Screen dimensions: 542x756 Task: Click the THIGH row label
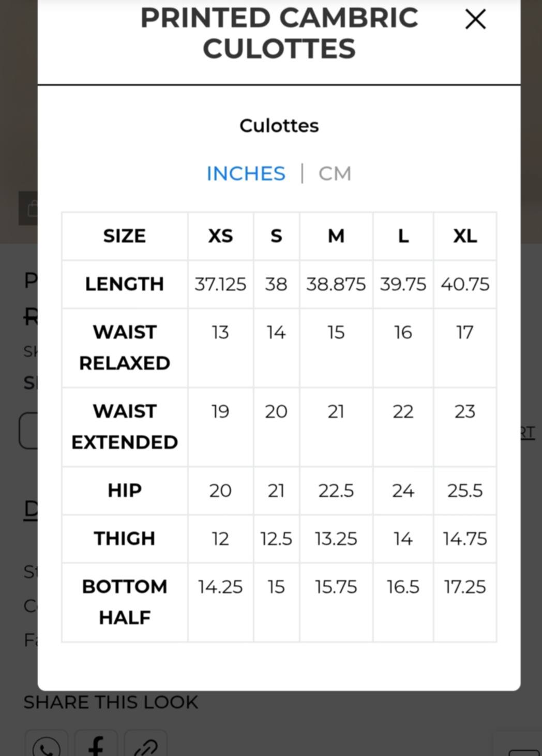pos(125,538)
